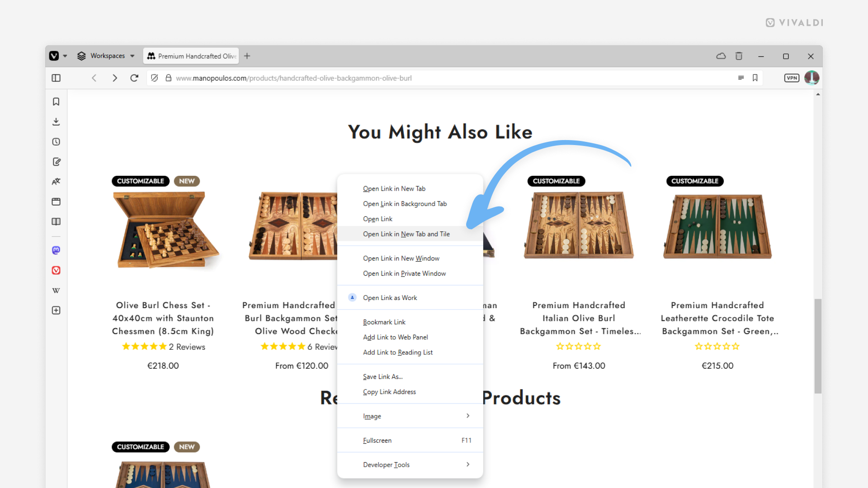
Task: Open Olive Burl Chess Set title link
Action: tap(163, 318)
